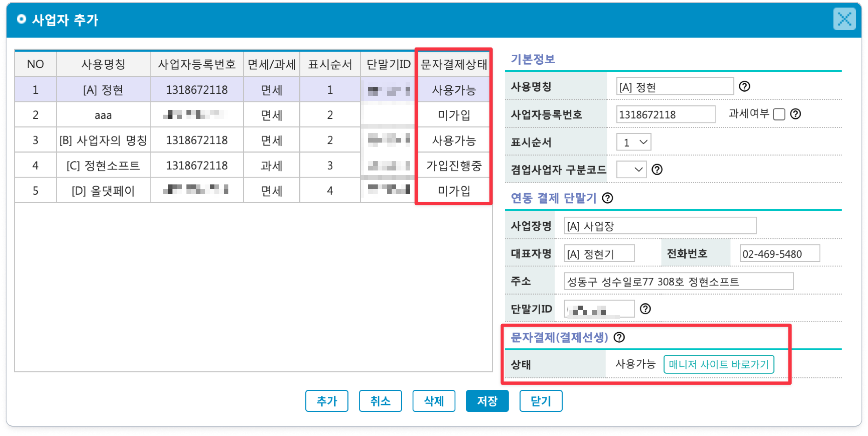Show help for 연동 결제 단말기 section
868x436 pixels.
607,198
